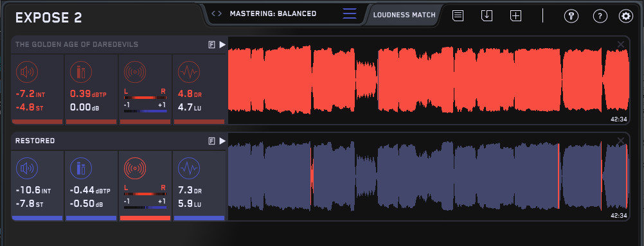Play the Restored track
The width and height of the screenshot is (644, 246).
coord(222,141)
